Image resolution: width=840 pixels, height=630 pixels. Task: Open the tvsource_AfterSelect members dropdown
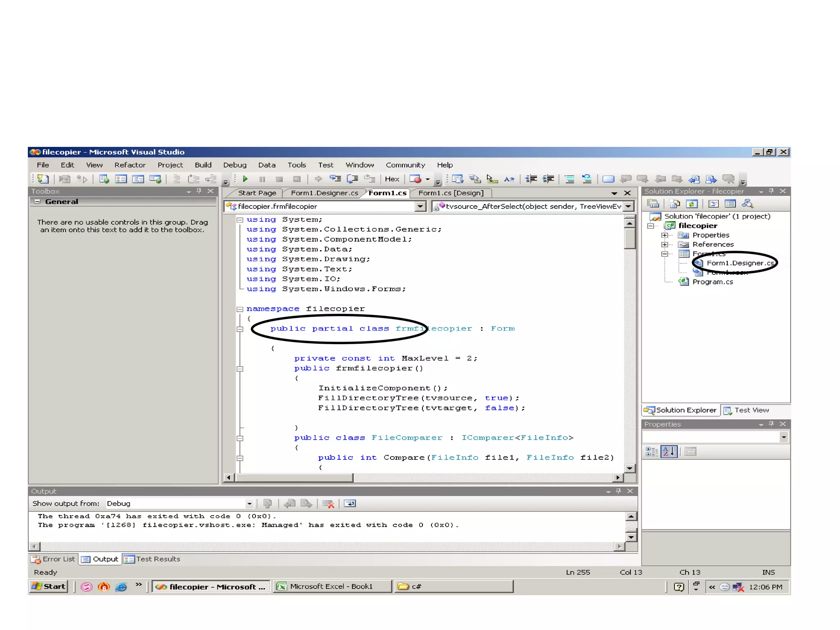(x=628, y=206)
